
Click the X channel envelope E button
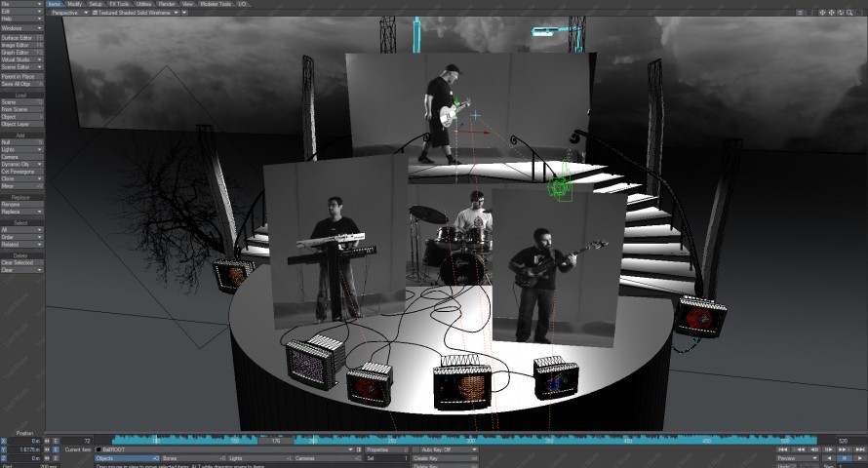55,441
